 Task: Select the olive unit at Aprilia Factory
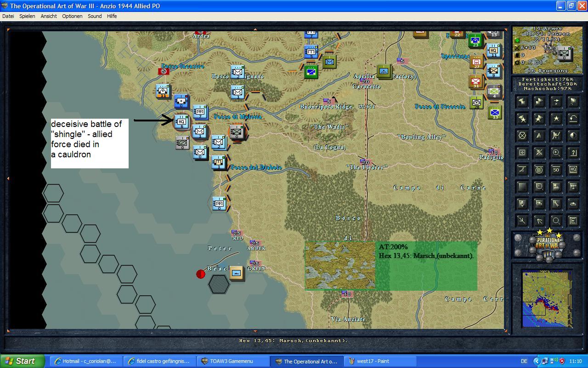(384, 71)
